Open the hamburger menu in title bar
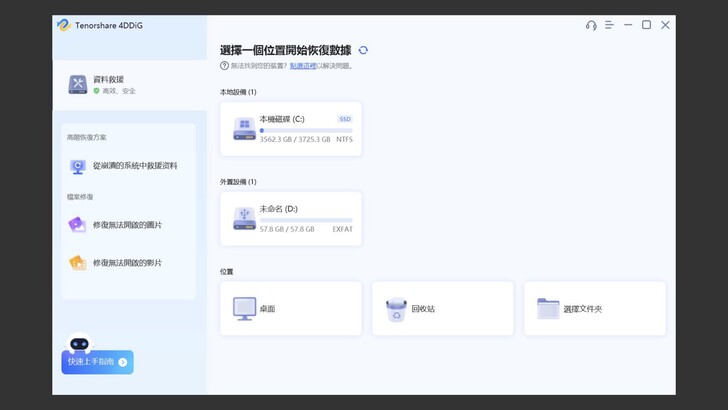The image size is (728, 410). click(x=609, y=25)
